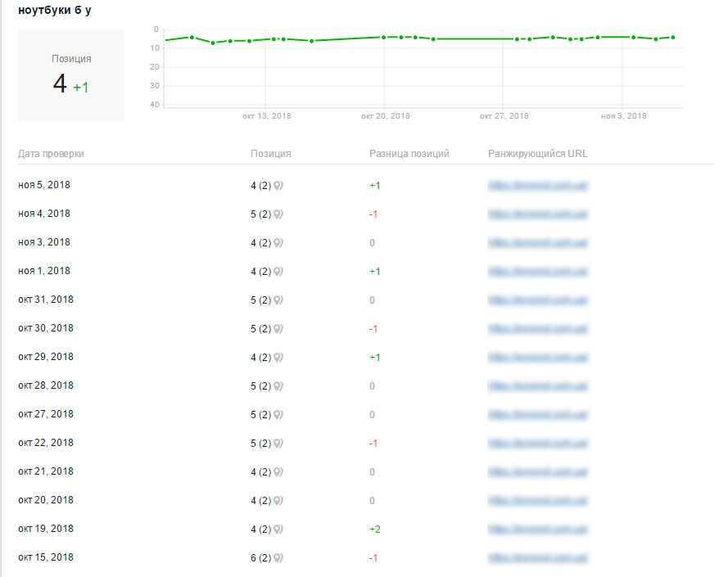Screen dimensions: 728x577
Task: Open the ranking URL for ноя 1, 2018
Action: [538, 272]
